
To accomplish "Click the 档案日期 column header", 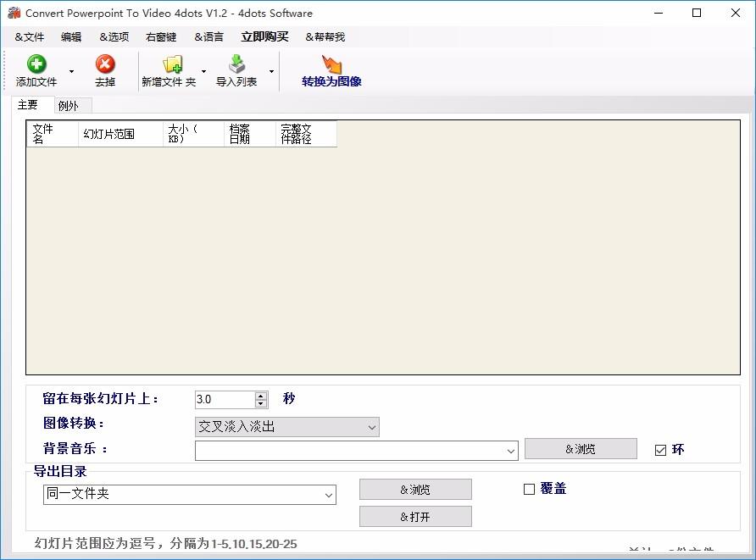I will click(x=250, y=134).
